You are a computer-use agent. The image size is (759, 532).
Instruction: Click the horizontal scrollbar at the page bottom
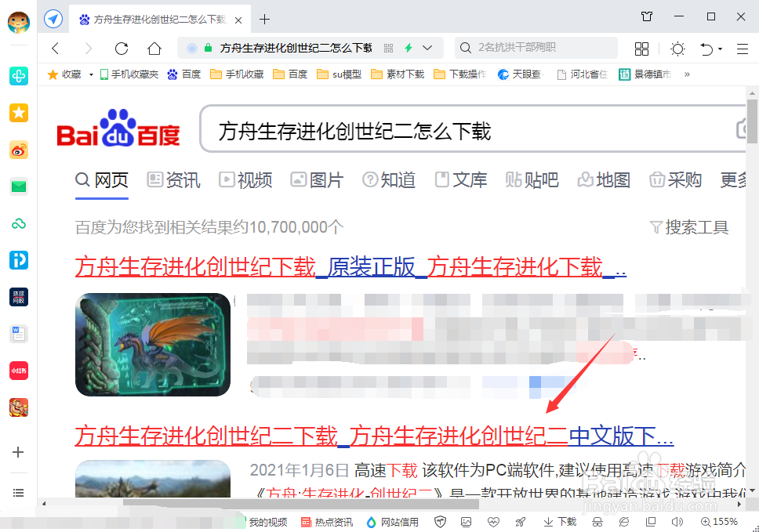pyautogui.click(x=300, y=504)
